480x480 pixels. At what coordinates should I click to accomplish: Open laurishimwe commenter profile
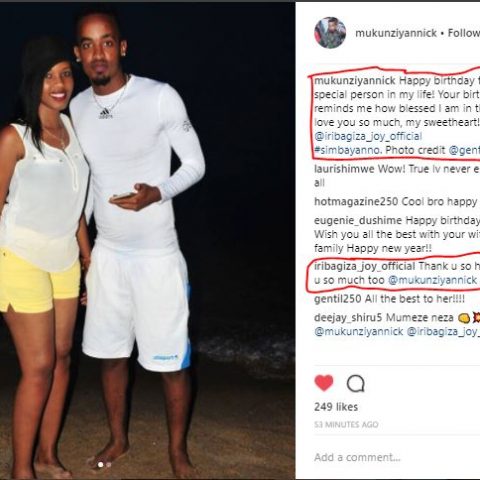click(344, 169)
